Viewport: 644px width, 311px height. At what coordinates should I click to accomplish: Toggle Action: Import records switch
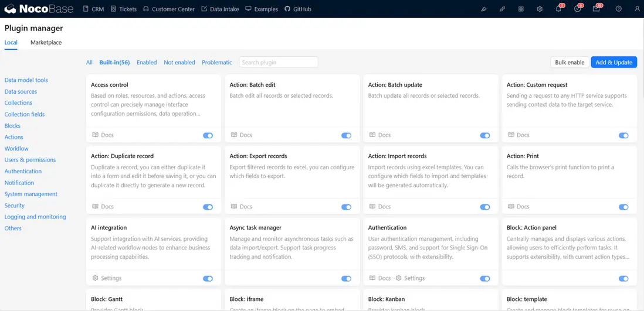coord(485,207)
